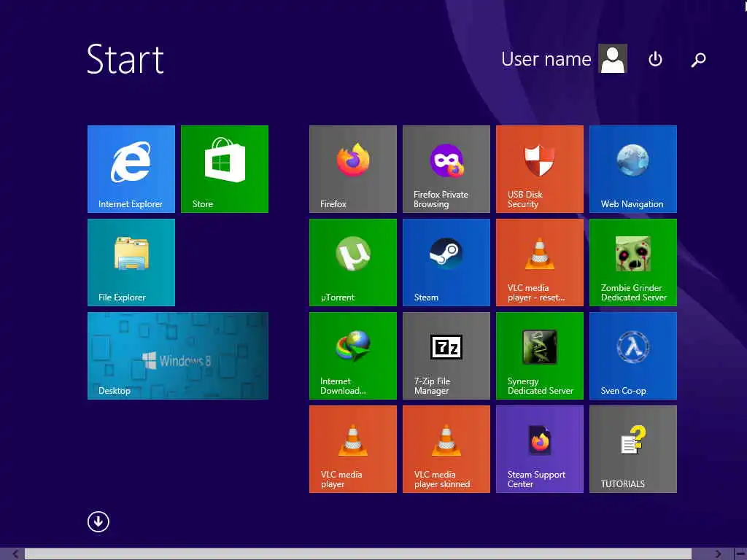Image resolution: width=747 pixels, height=560 pixels.
Task: Click the User name label
Action: pyautogui.click(x=546, y=59)
